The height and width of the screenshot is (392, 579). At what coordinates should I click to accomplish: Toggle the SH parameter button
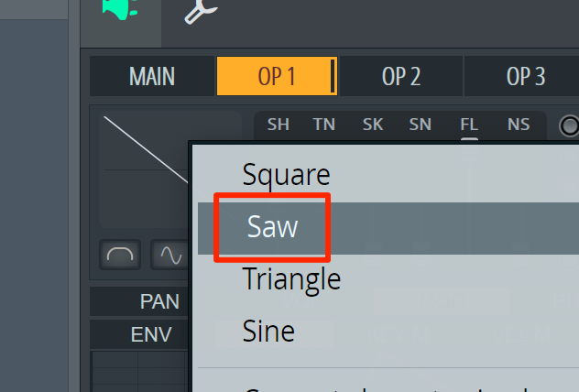pyautogui.click(x=279, y=125)
